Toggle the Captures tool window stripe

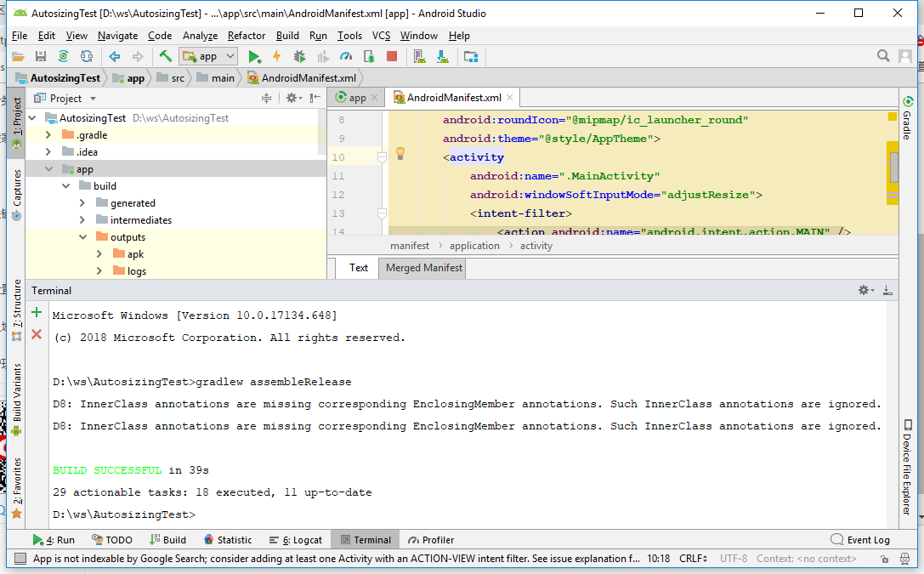pyautogui.click(x=16, y=195)
